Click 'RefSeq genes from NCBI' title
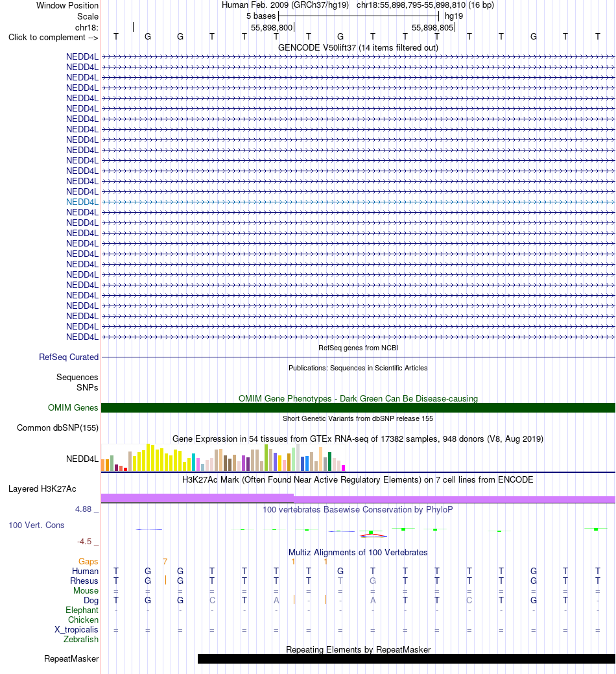The image size is (616, 674). pyautogui.click(x=358, y=348)
